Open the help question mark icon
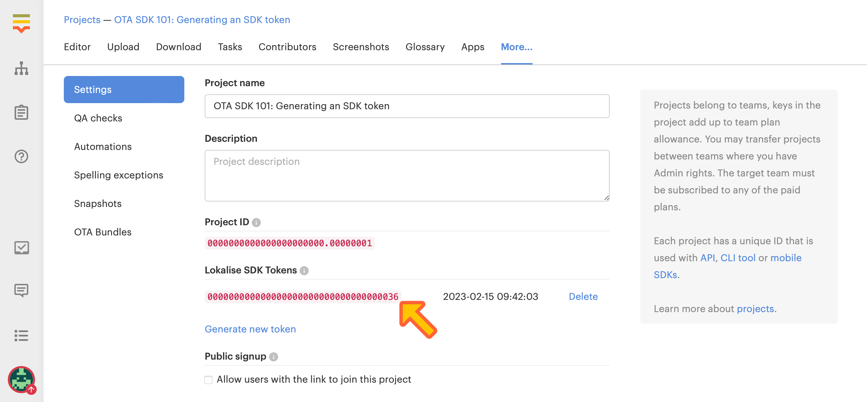The image size is (868, 402). (21, 156)
